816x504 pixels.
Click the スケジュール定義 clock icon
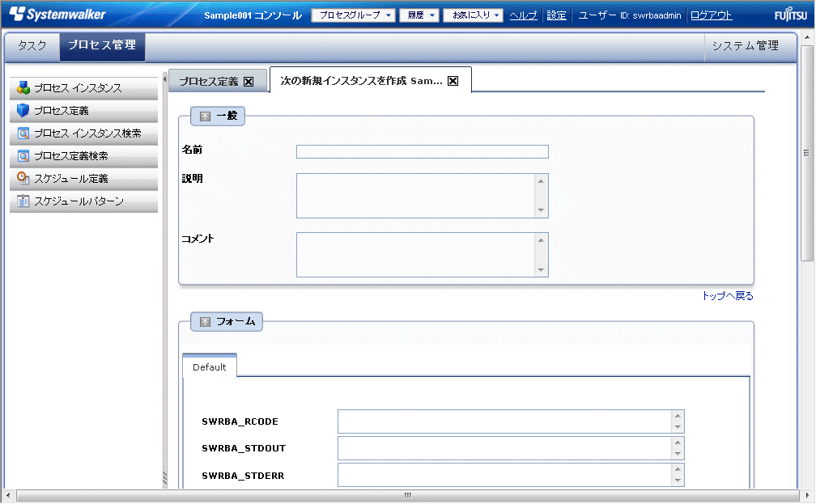23,179
